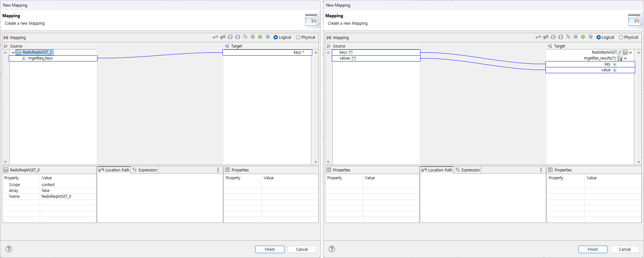Select the 'key' target field in right dialog
Image resolution: width=644 pixels, height=258 pixels.
[x=590, y=64]
